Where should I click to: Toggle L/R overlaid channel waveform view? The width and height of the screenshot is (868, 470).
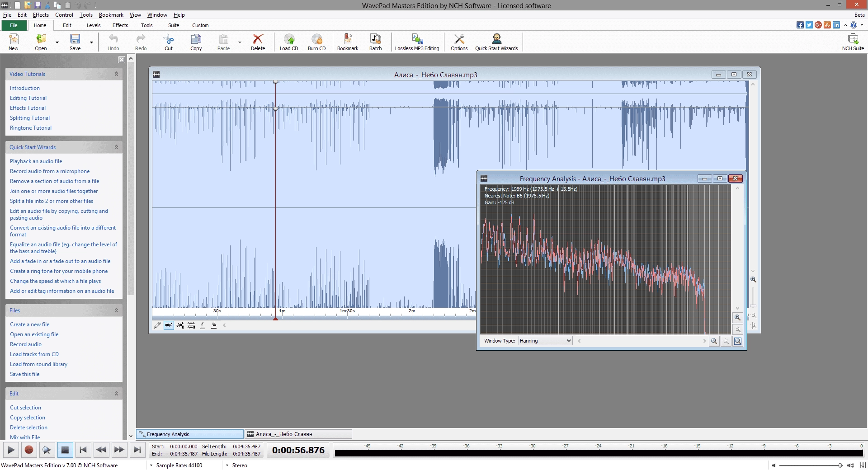pyautogui.click(x=180, y=325)
